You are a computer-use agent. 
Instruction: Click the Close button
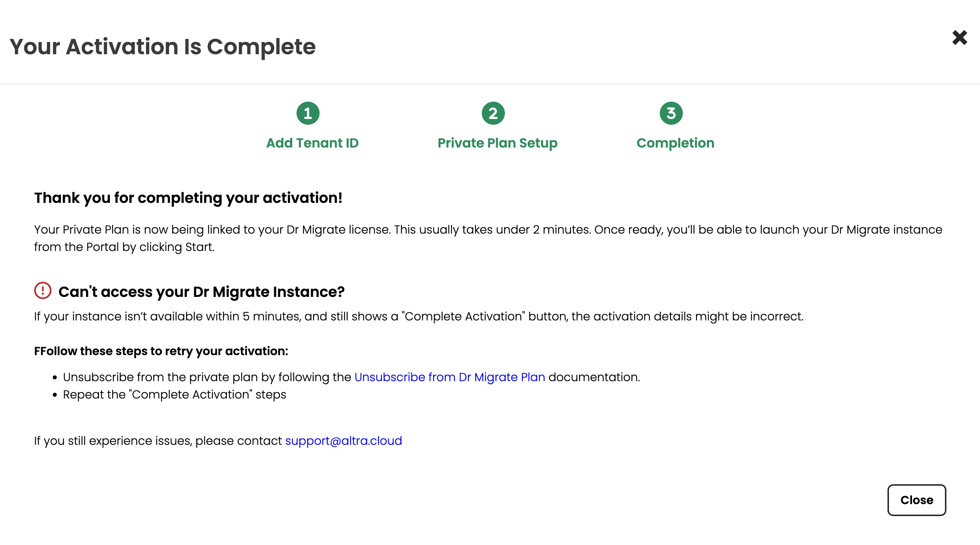[916, 500]
